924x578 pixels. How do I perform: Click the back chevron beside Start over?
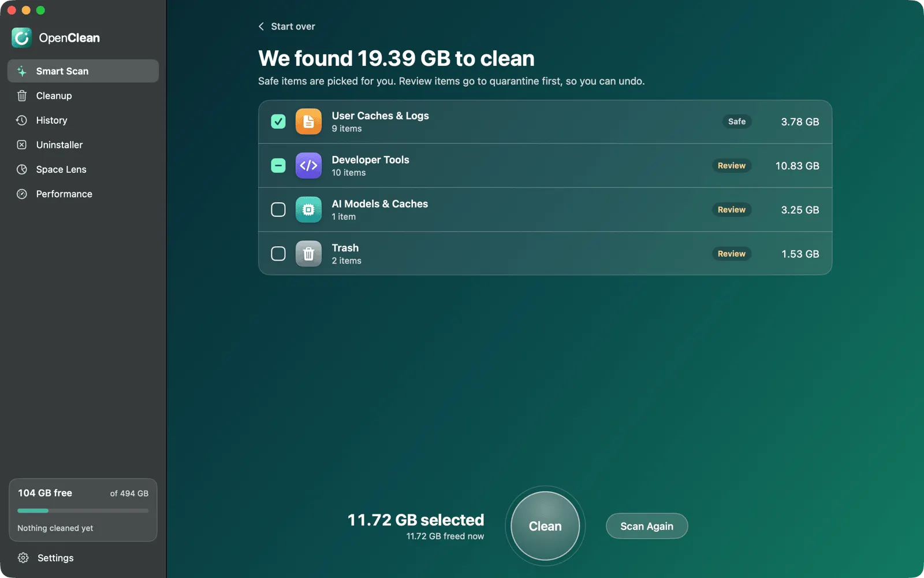click(261, 27)
